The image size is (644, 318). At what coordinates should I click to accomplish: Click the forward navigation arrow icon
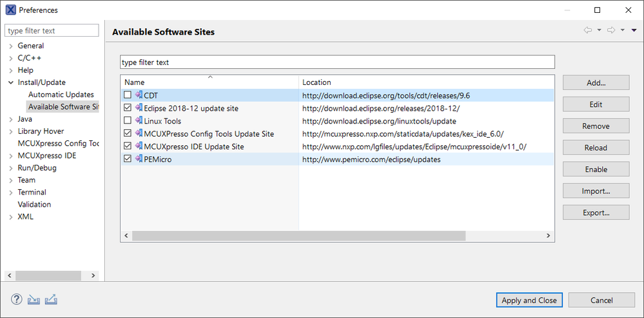611,30
